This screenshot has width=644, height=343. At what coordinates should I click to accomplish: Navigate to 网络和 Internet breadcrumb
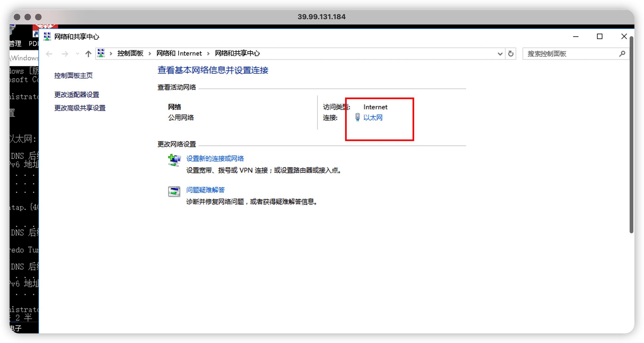(x=179, y=53)
